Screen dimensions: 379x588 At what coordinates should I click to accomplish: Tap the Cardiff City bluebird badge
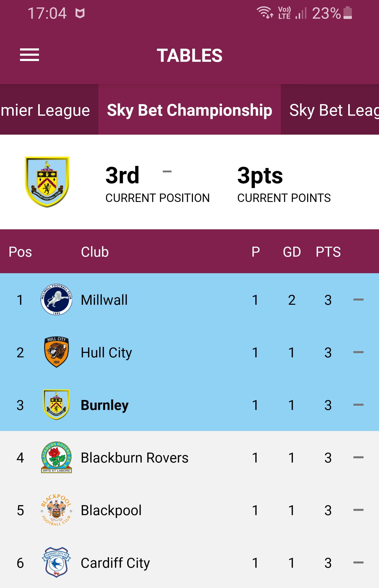click(x=56, y=562)
